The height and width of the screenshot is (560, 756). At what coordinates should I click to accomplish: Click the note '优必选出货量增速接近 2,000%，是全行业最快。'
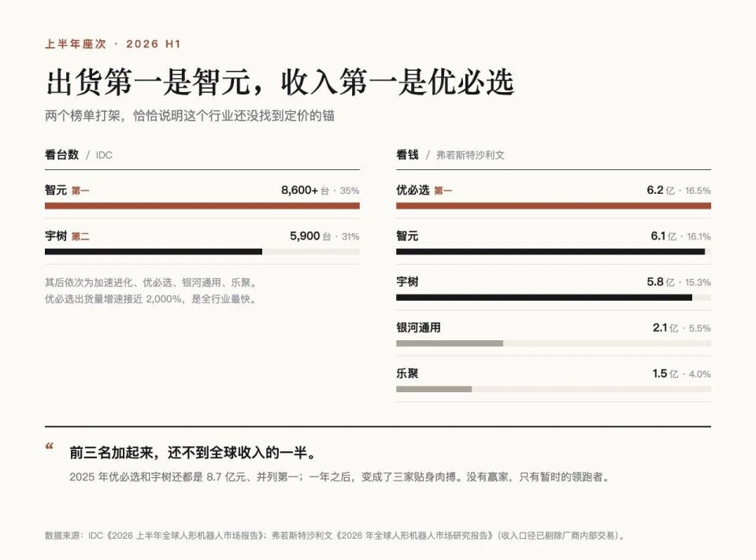[x=151, y=299]
